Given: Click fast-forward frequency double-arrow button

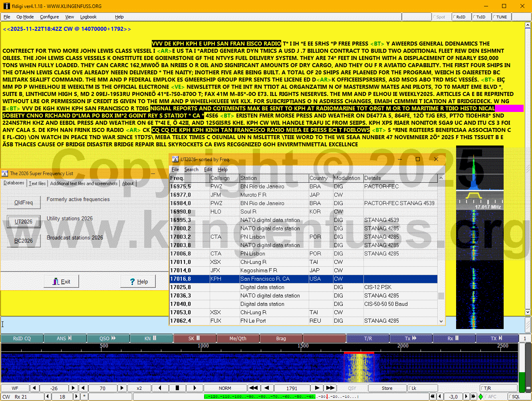Looking at the screenshot, I should coord(330,388).
